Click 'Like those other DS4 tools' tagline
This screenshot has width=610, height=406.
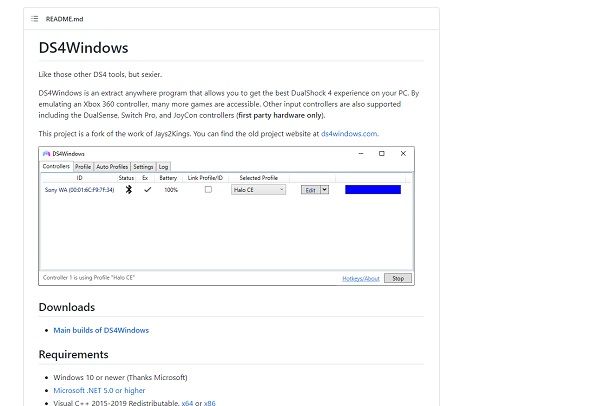pyautogui.click(x=100, y=74)
